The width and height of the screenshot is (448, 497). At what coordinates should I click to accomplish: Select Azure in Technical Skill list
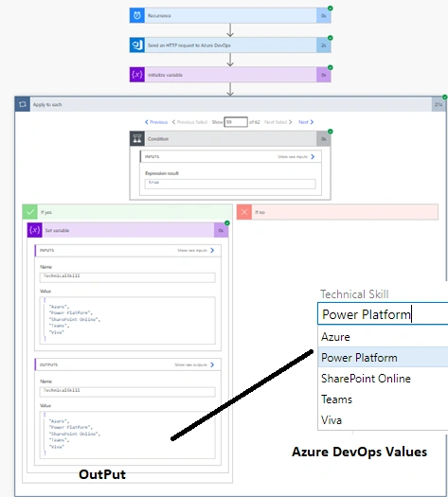[x=383, y=337]
